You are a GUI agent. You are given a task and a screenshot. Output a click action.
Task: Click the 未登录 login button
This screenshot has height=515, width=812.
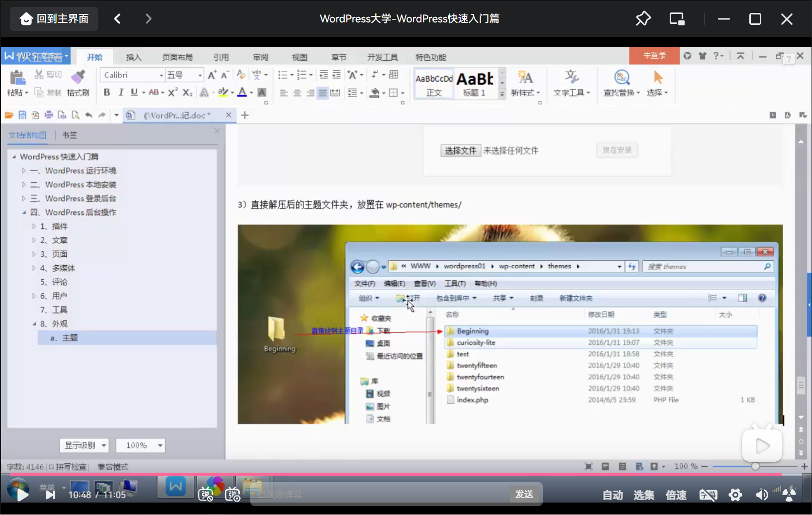tap(654, 56)
